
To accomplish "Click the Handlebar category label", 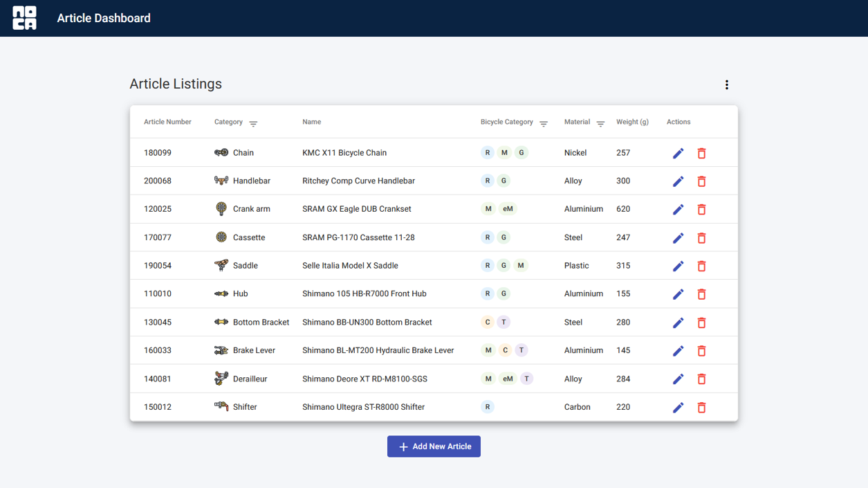I will point(252,181).
